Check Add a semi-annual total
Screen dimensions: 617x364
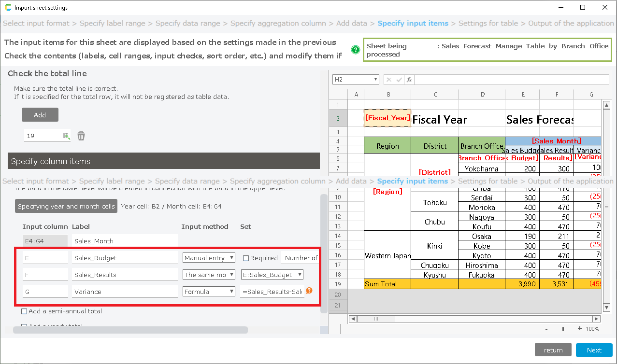(x=25, y=311)
